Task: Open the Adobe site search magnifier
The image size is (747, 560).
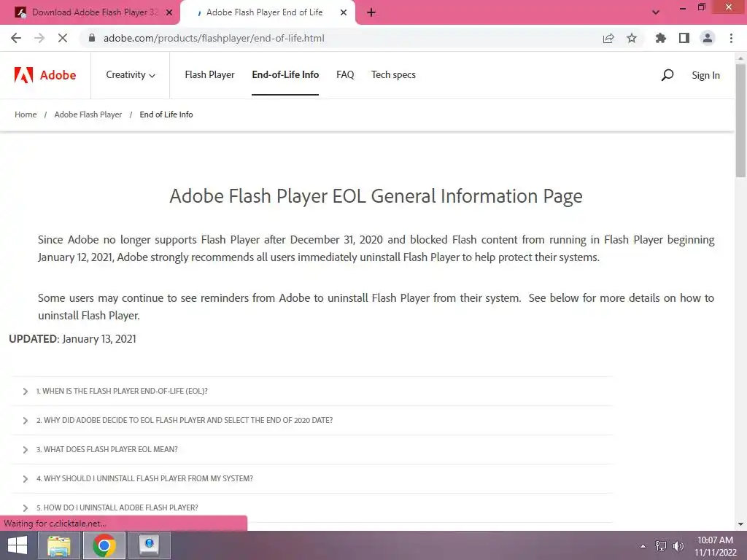Action: [667, 75]
